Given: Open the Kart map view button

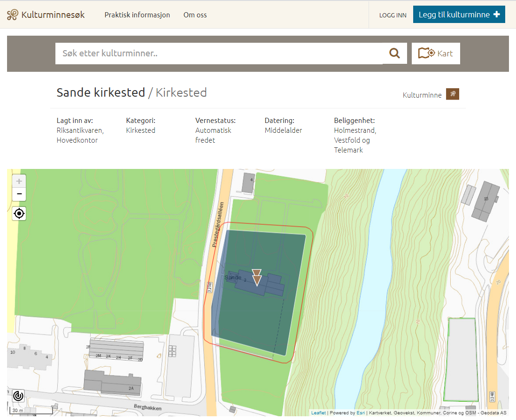Looking at the screenshot, I should (x=436, y=53).
